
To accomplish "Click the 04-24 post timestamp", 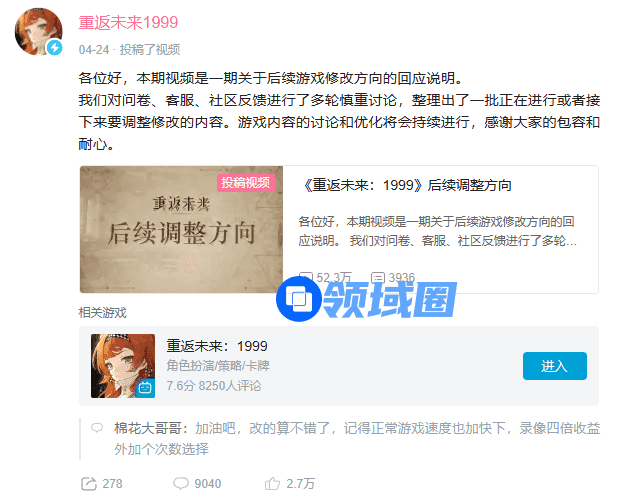I will 94,50.
